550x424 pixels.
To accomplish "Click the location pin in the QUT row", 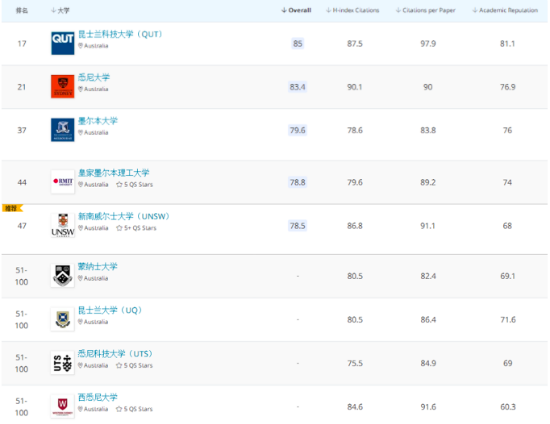I will [80, 46].
